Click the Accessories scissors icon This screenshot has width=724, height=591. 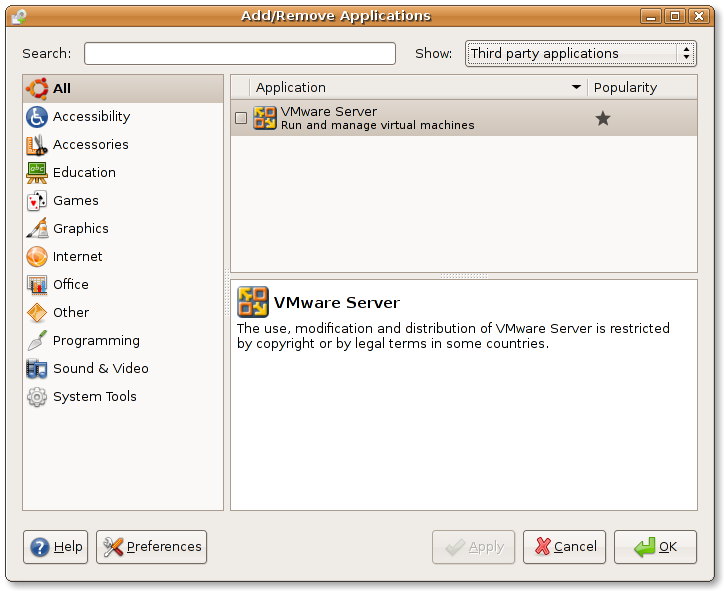[x=36, y=145]
